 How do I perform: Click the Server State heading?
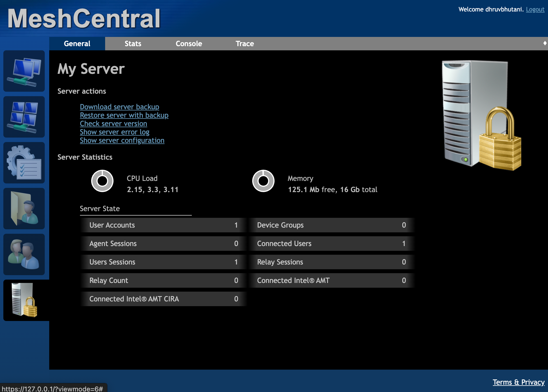(x=100, y=209)
